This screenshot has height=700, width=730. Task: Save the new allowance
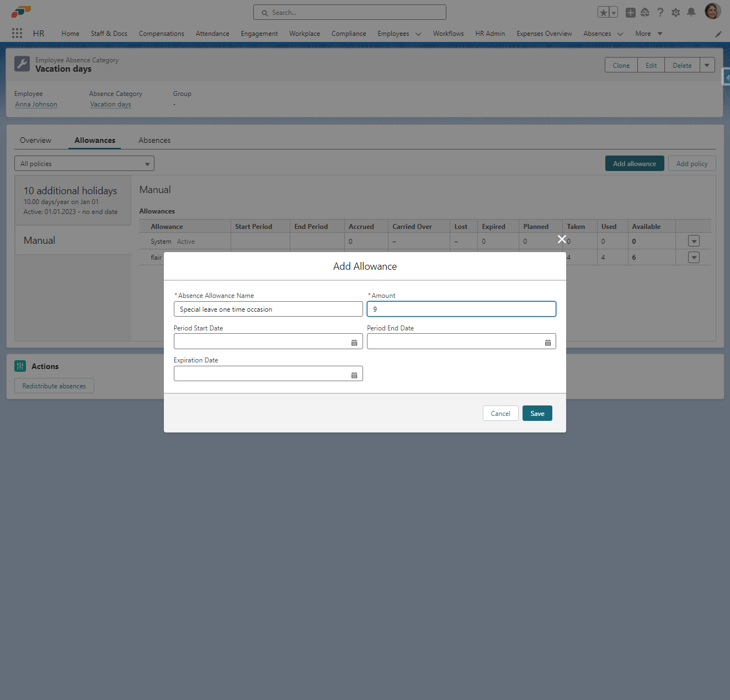pos(537,413)
